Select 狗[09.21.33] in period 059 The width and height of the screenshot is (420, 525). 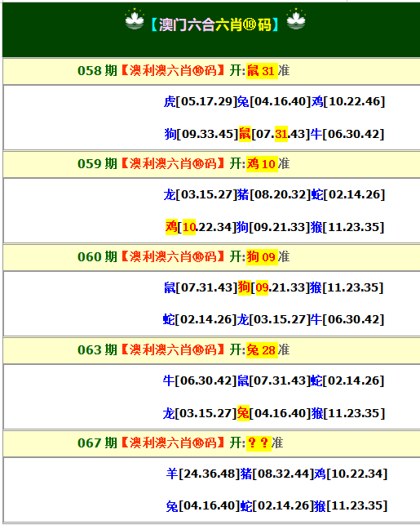[x=273, y=227]
